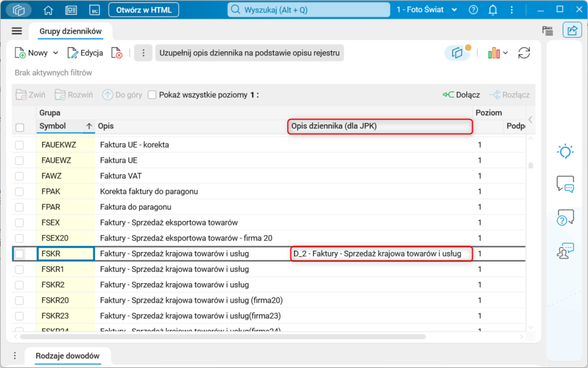The height and width of the screenshot is (368, 588).
Task: Click the Rozwiń expand button
Action: coord(73,95)
